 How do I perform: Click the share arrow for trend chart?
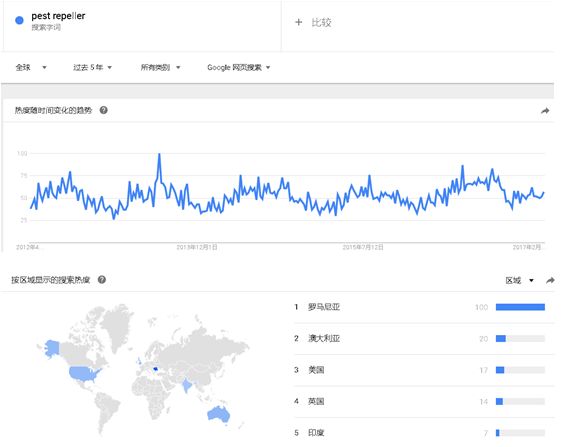[x=545, y=111]
